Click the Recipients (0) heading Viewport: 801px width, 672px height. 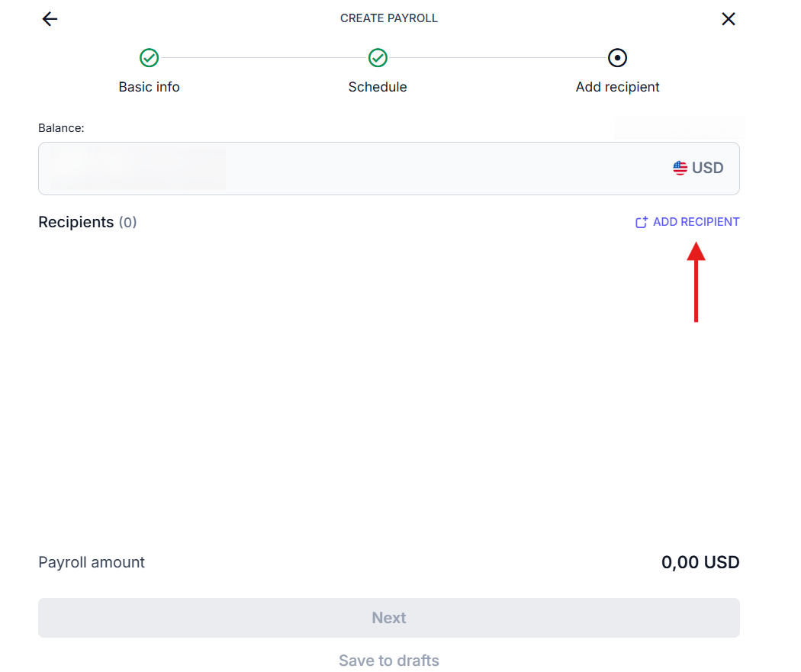(x=88, y=222)
